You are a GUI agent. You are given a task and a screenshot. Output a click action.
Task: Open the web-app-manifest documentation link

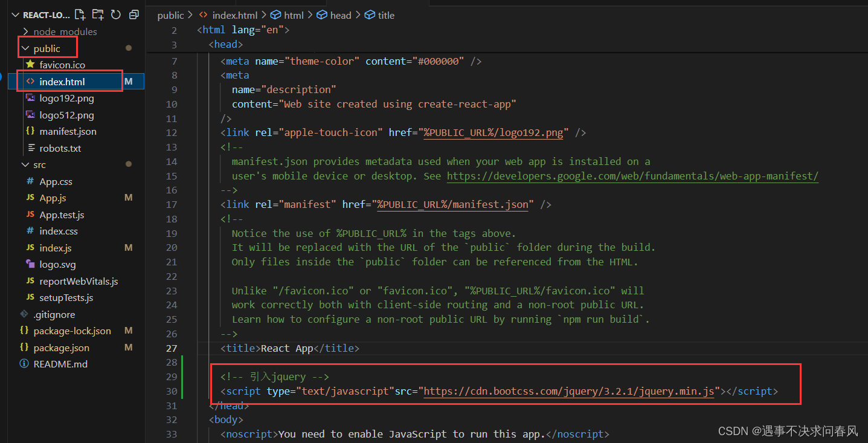coord(633,176)
